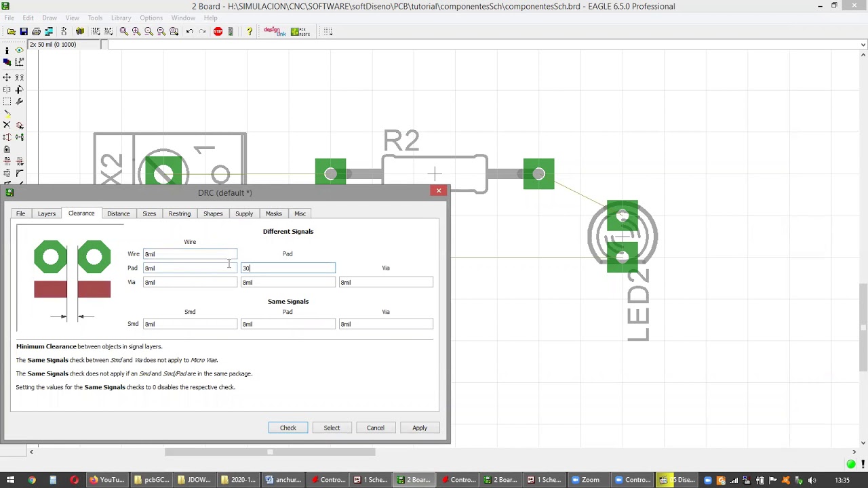Switch to DRC Layers tab
The image size is (868, 488).
pyautogui.click(x=47, y=213)
